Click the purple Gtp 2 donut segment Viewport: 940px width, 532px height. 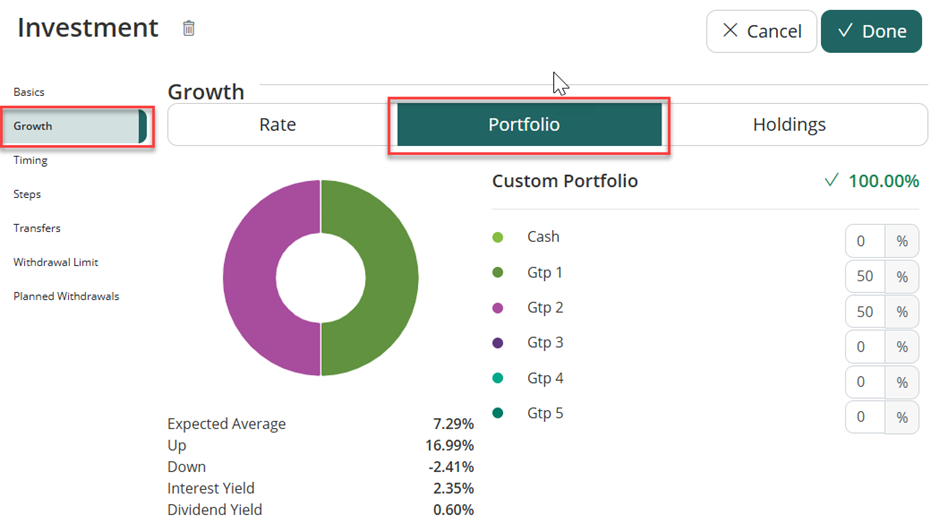(x=250, y=277)
